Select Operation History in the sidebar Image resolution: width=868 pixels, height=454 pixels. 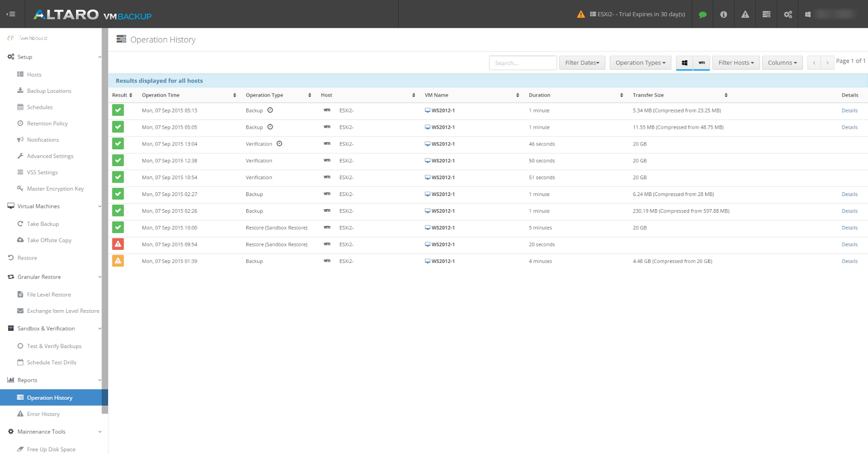click(54, 398)
